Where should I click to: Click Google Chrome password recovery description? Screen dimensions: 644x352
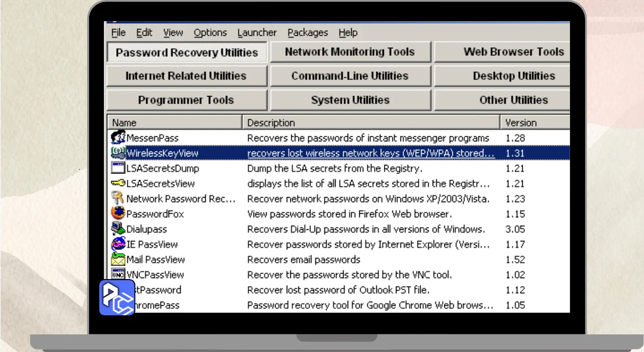370,305
